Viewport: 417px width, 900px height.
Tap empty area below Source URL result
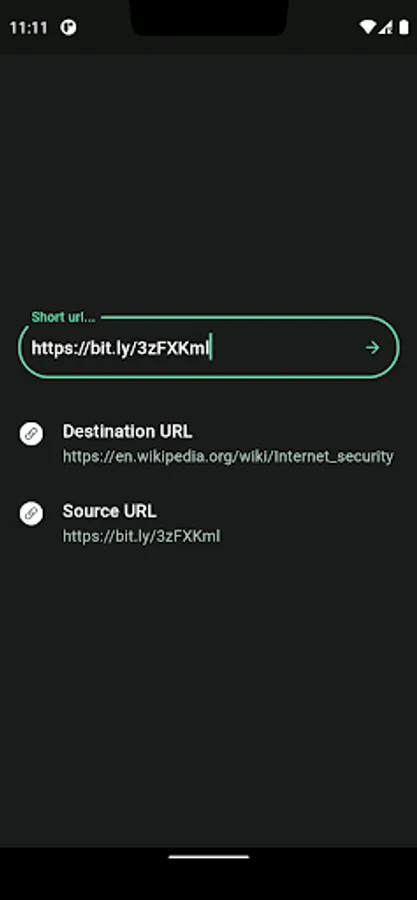pyautogui.click(x=209, y=689)
